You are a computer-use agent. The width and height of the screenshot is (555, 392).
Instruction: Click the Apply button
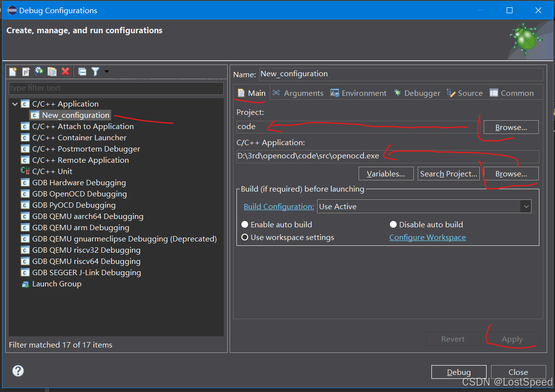pos(512,339)
